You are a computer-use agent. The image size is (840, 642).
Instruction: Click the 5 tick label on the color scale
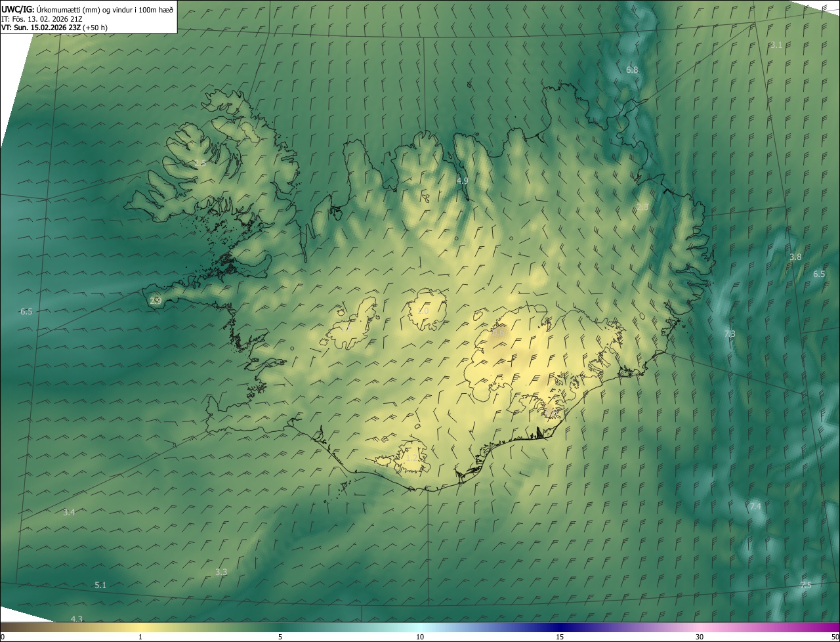(x=280, y=637)
